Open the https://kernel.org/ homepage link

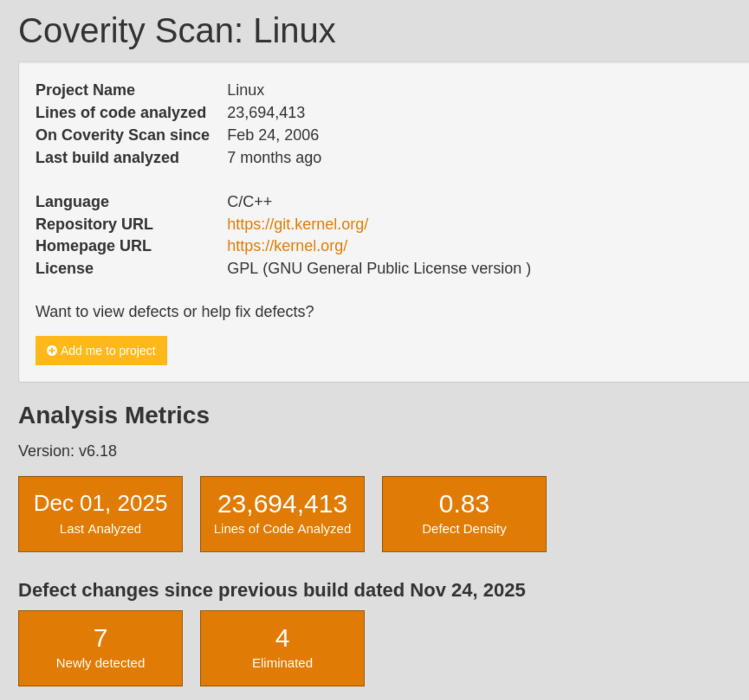(287, 246)
